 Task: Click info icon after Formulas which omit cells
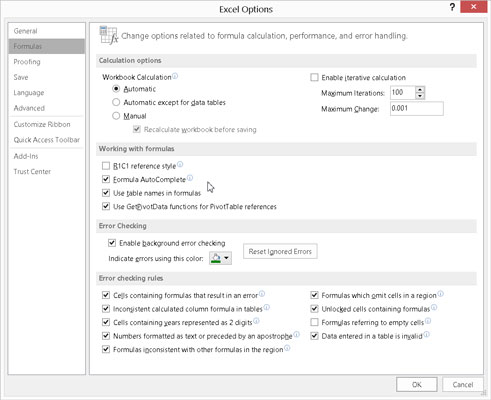click(440, 294)
